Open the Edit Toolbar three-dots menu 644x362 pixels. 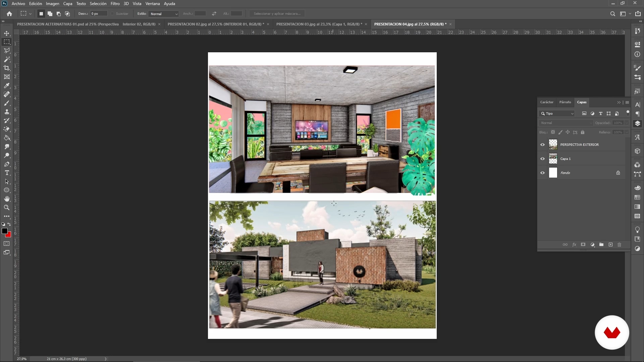[x=7, y=216]
